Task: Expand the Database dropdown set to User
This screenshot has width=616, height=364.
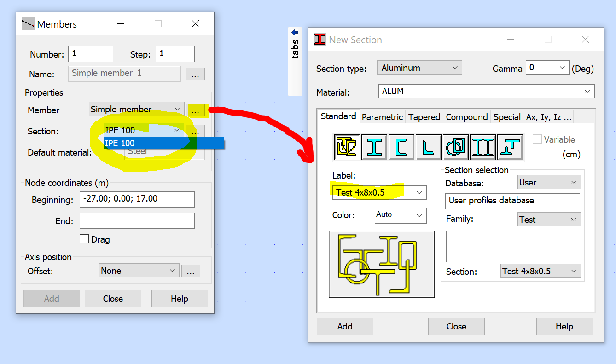Action: (549, 182)
